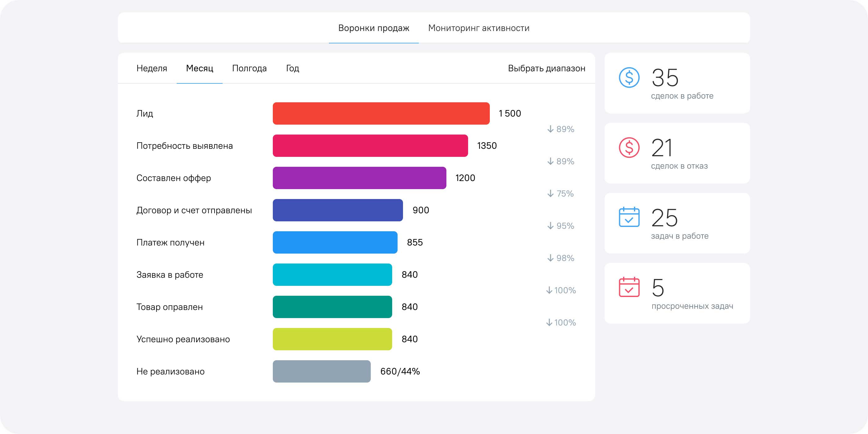Click the Месяц period selector
Viewport: 868px width, 434px height.
(199, 69)
